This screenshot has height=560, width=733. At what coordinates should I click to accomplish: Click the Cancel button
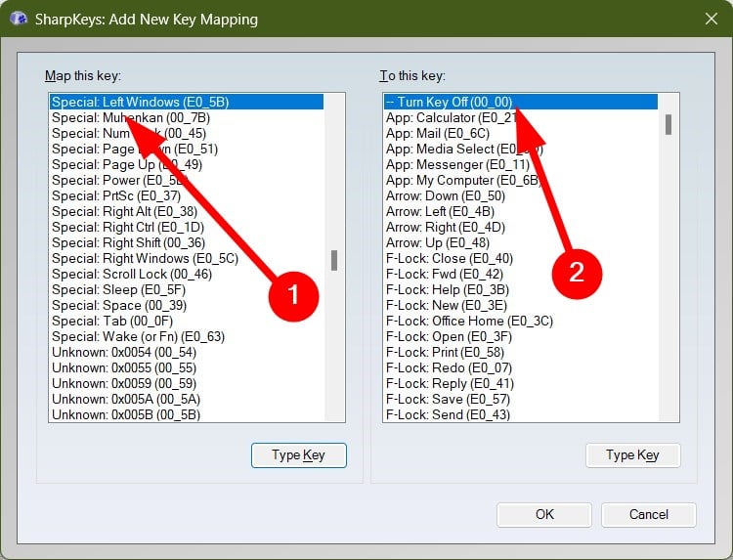tap(648, 514)
